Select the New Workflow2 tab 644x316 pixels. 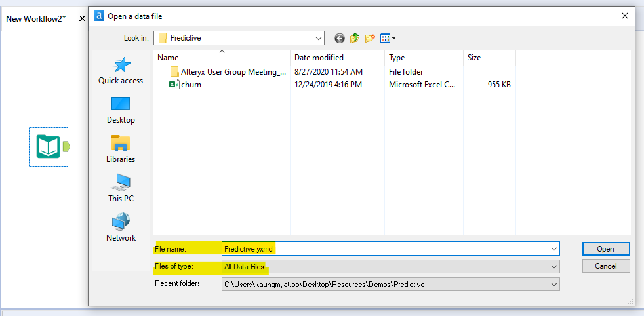click(36, 19)
